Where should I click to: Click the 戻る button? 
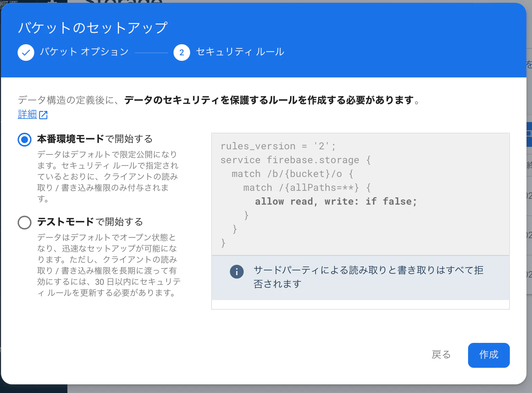click(441, 355)
